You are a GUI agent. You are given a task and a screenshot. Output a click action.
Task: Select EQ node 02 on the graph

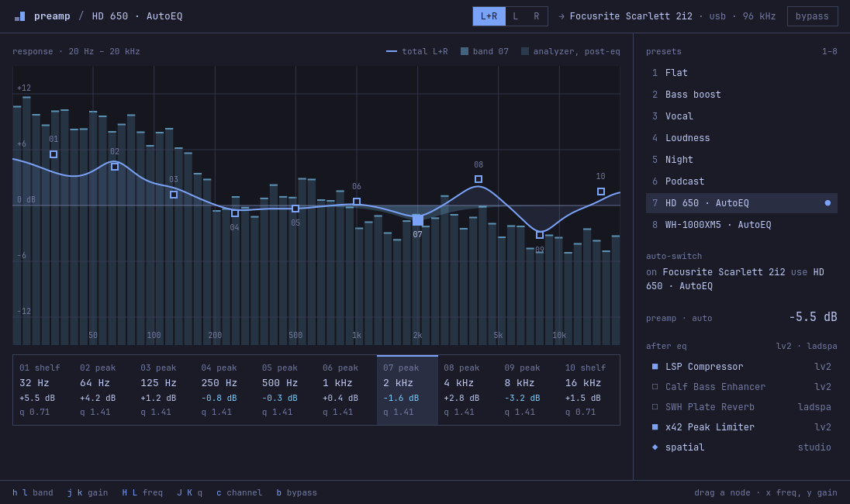tap(115, 167)
